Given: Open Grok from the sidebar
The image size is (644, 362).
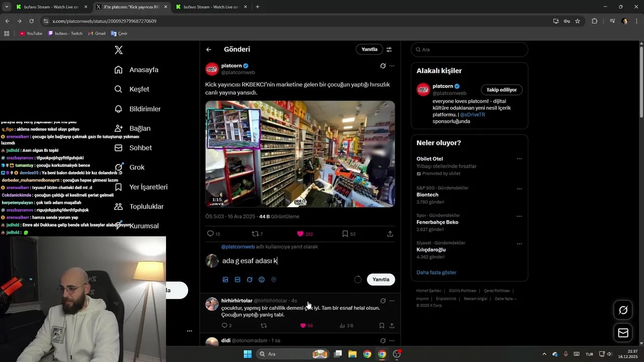Looking at the screenshot, I should (x=129, y=167).
